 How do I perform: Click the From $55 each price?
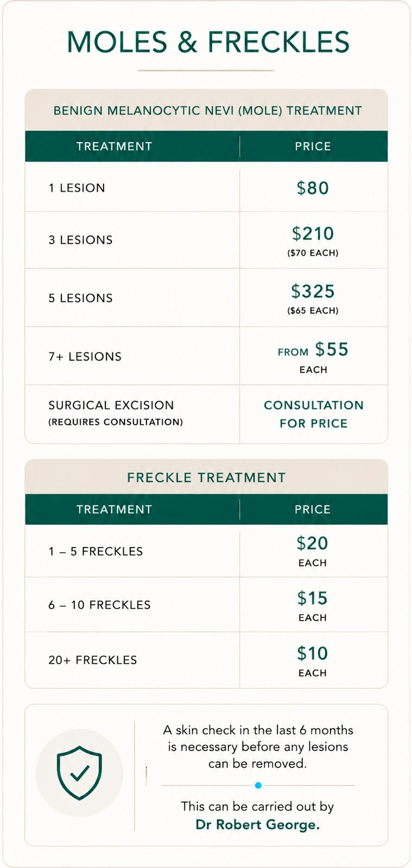(313, 357)
